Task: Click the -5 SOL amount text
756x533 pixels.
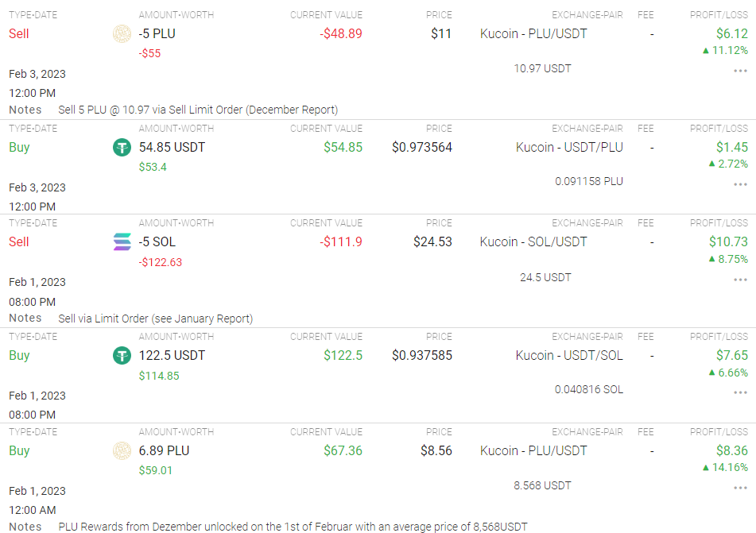Action: coord(157,241)
